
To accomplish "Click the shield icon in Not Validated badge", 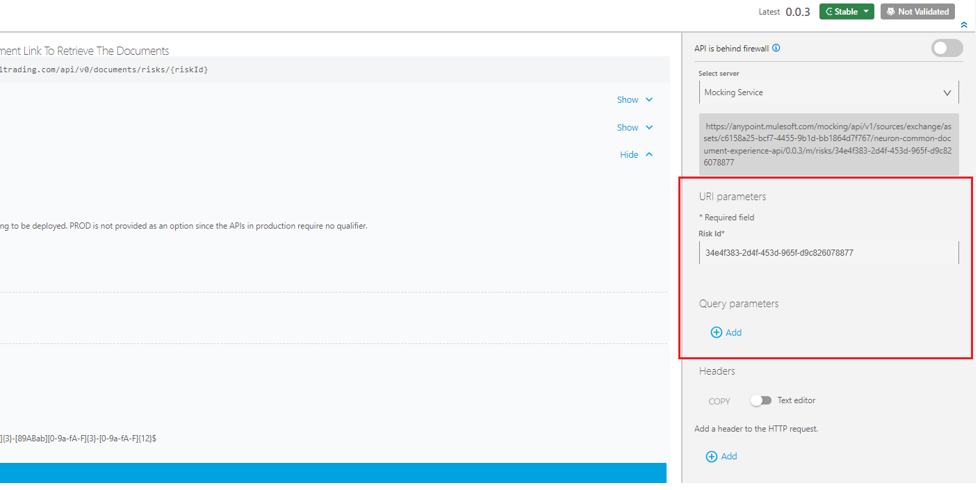I will pos(890,12).
